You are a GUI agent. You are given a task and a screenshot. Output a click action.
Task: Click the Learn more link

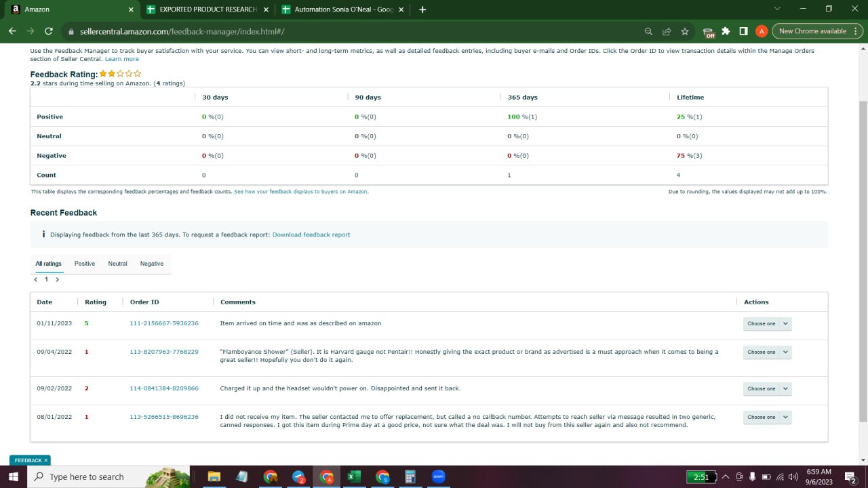(121, 59)
